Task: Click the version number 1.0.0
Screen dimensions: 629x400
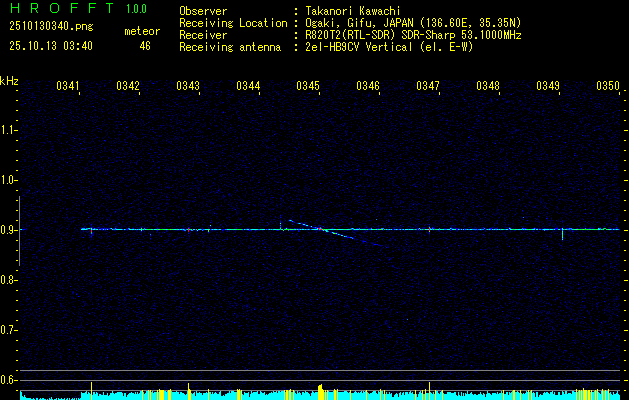Action: click(136, 9)
